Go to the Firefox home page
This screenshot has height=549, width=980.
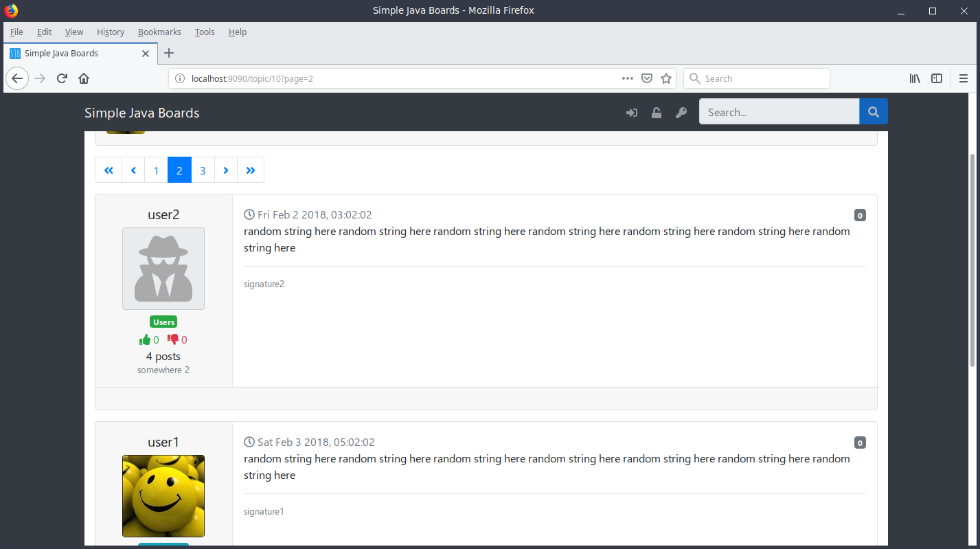(x=84, y=78)
